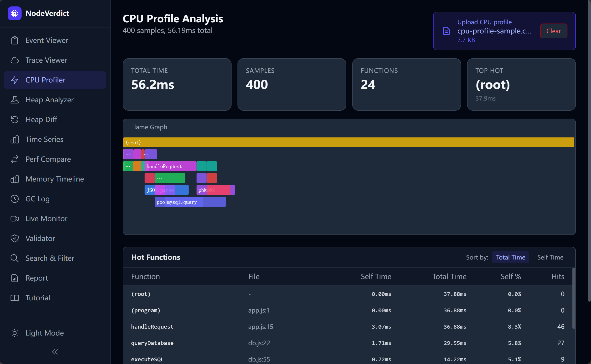Open Heap Diff section
The image size is (591, 364).
pyautogui.click(x=55, y=120)
